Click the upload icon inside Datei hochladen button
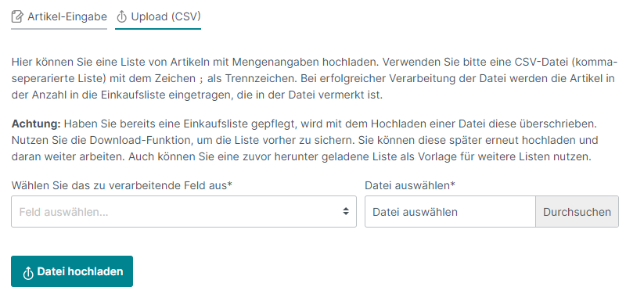Image resolution: width=644 pixels, height=294 pixels. pyautogui.click(x=28, y=273)
